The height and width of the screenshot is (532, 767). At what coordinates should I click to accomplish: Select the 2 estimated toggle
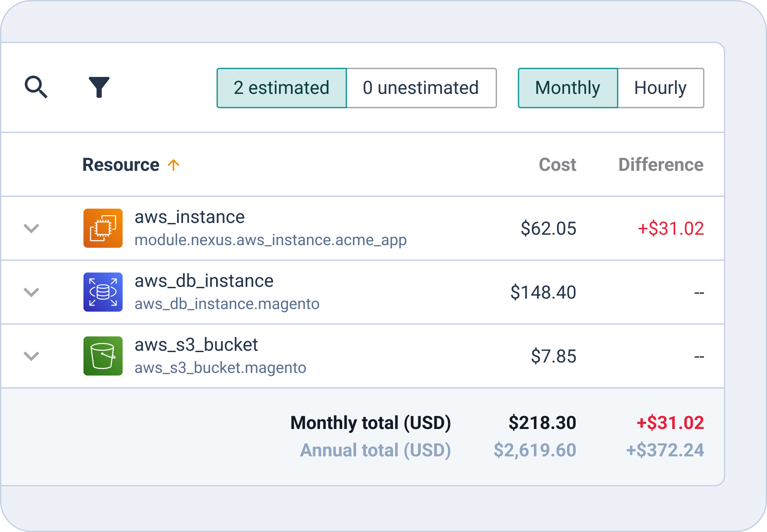[x=282, y=88]
